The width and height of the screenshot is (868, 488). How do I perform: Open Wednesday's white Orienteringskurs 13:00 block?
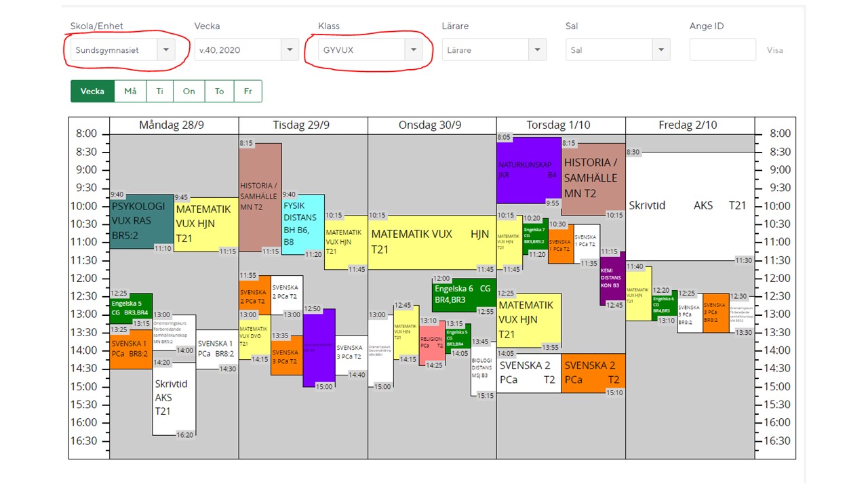point(380,350)
